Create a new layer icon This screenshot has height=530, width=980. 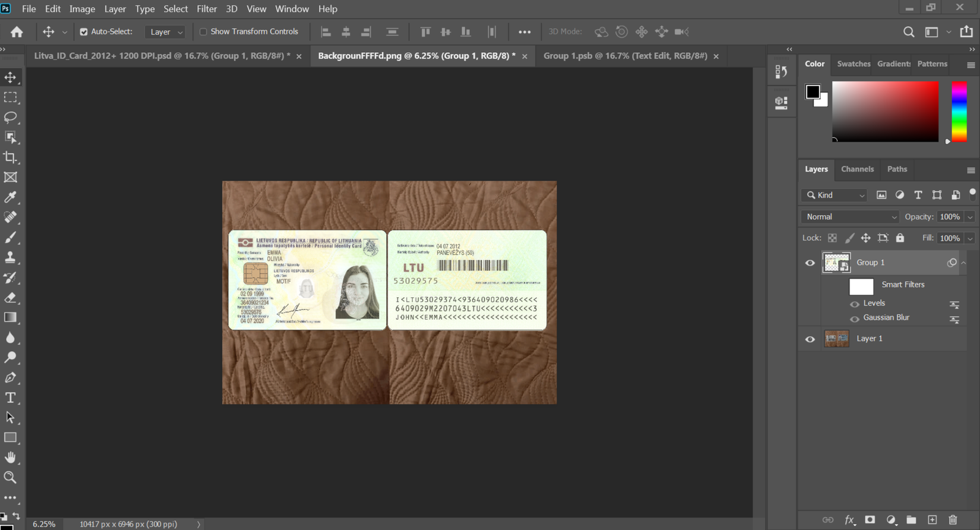pos(932,520)
